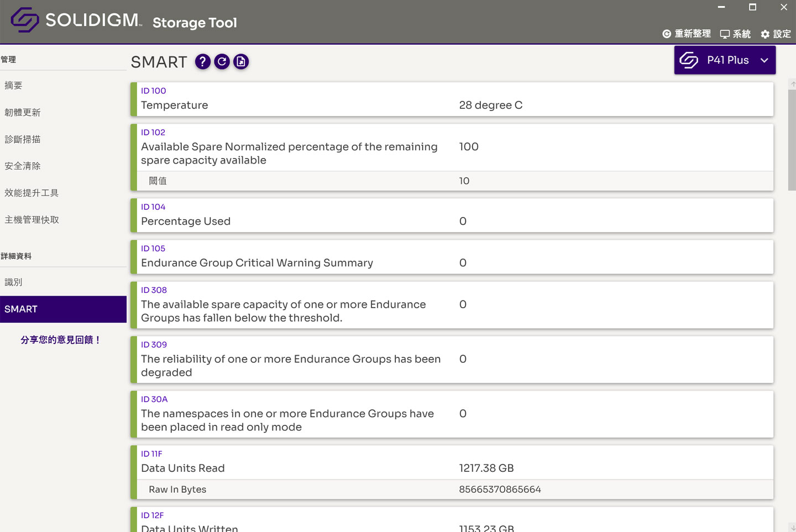This screenshot has width=796, height=532.
Task: Click the drive logo in P41 Plus selector
Action: pos(689,60)
